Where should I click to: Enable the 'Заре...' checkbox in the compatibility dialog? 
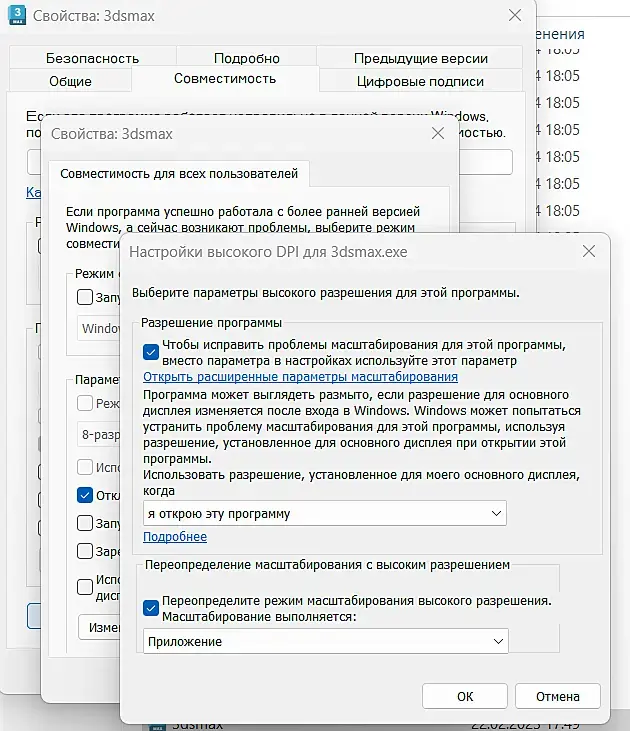[x=85, y=550]
